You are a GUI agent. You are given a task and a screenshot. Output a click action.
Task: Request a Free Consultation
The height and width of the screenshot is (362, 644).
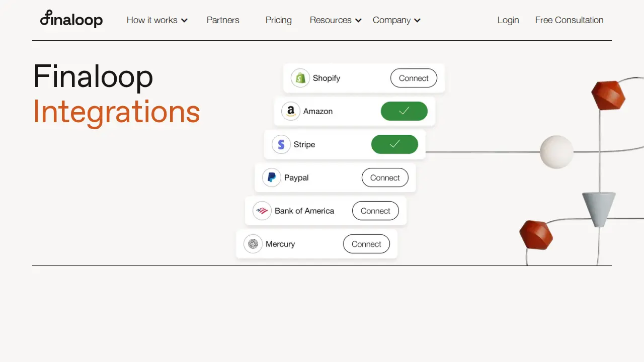point(570,20)
